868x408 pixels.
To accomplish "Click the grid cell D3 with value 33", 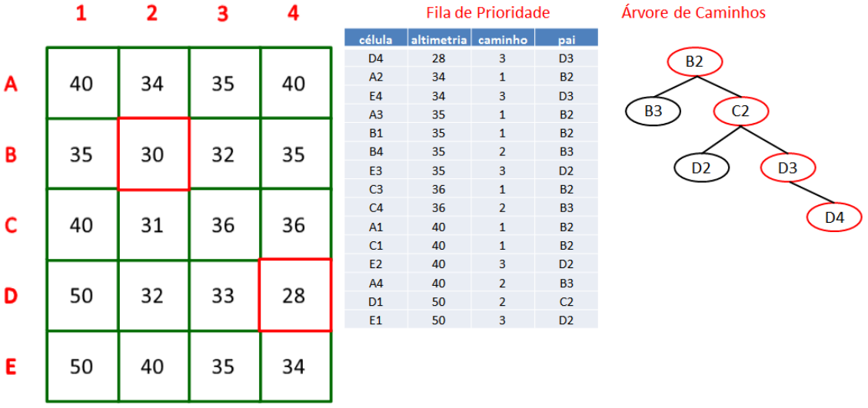I will 224,296.
